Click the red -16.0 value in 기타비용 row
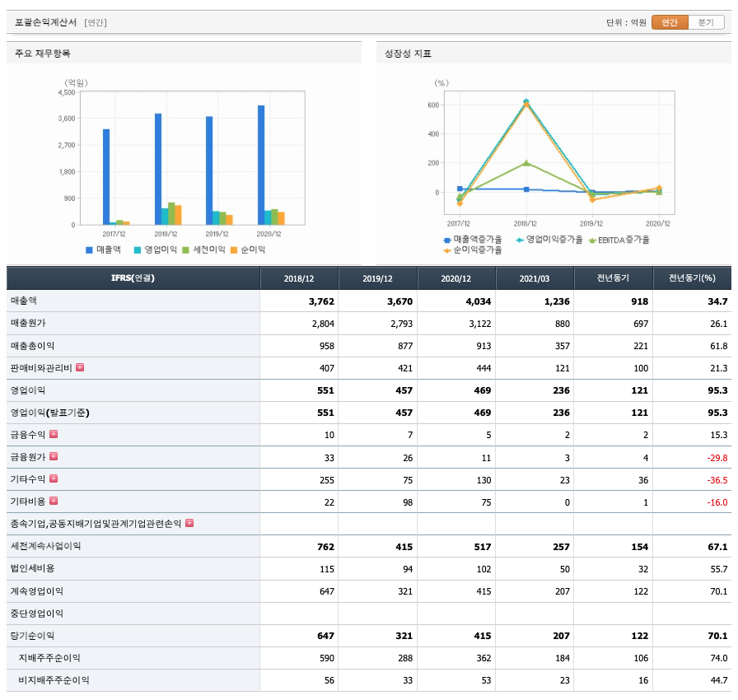 point(717,502)
